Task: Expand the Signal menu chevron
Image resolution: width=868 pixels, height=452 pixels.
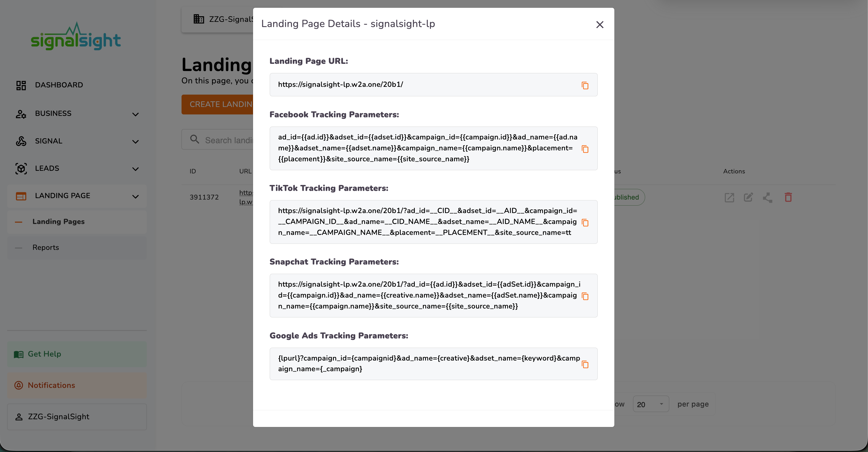Action: pyautogui.click(x=136, y=142)
